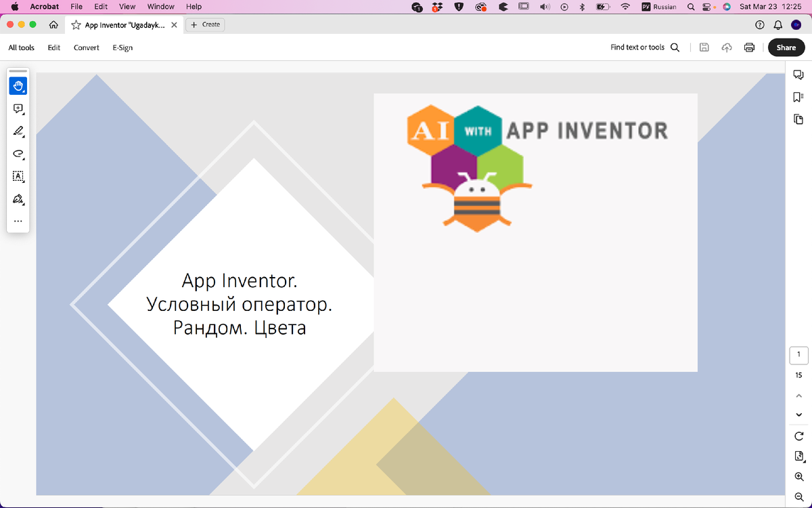This screenshot has width=812, height=508.
Task: Open the Help question mark icon
Action: (760, 24)
